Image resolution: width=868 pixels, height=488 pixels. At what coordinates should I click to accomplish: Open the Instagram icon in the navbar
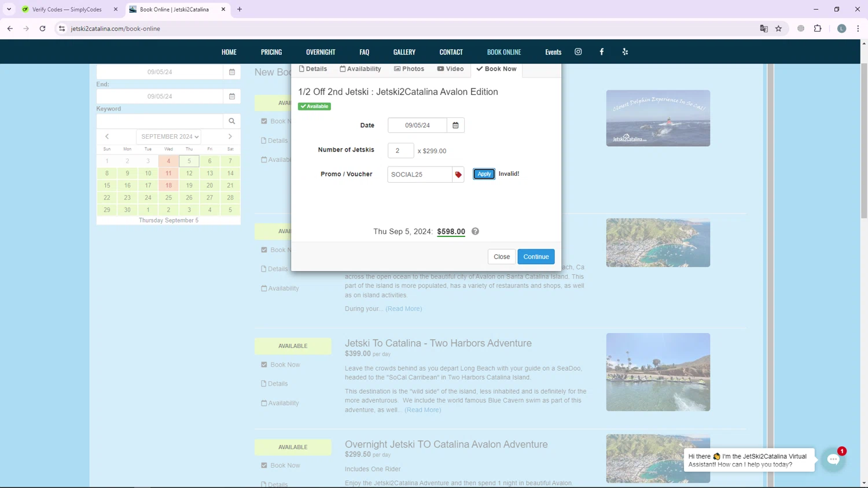(578, 51)
